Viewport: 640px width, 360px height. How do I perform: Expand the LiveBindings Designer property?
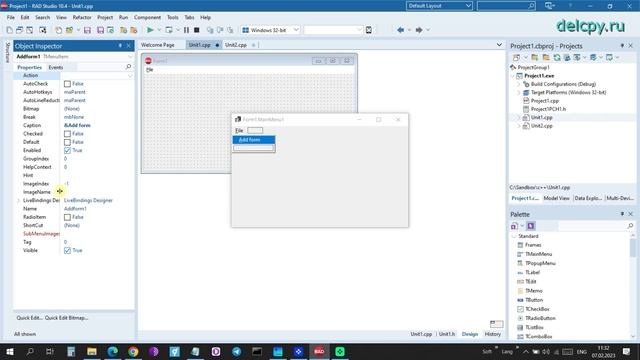(18, 200)
